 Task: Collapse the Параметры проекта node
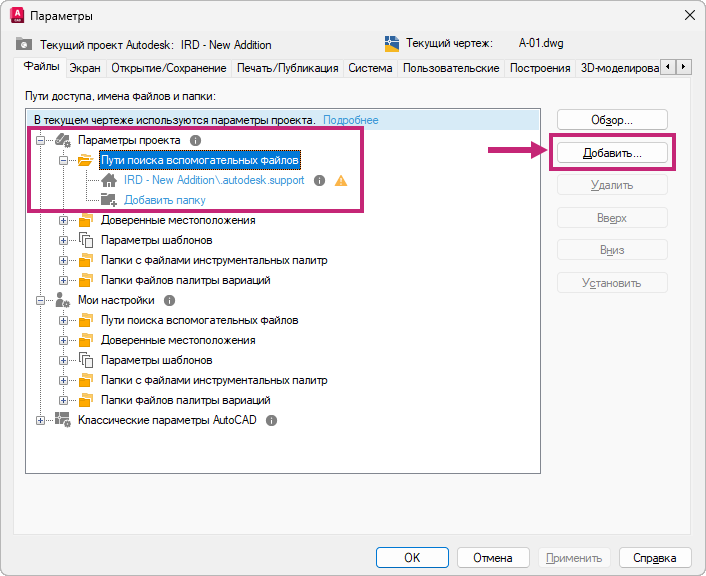tap(41, 141)
